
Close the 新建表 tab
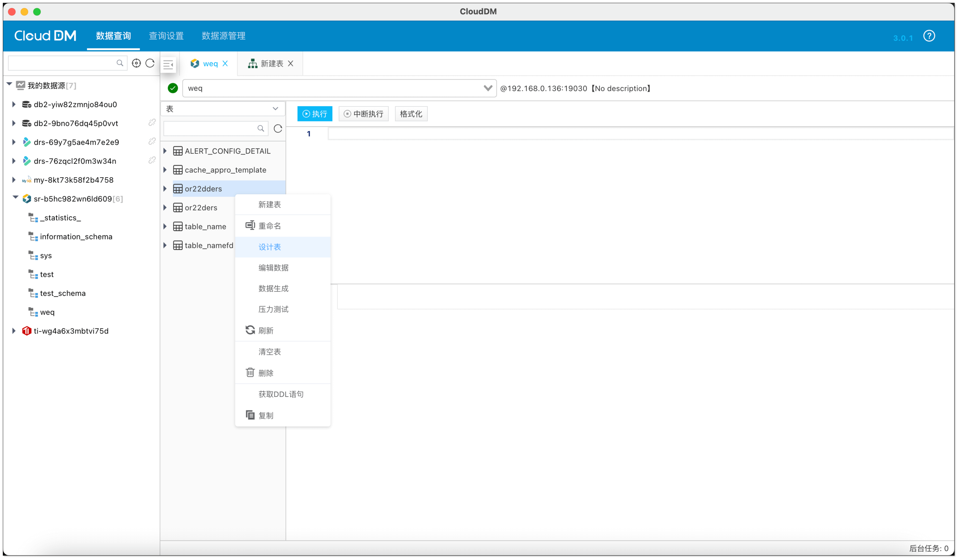point(291,64)
